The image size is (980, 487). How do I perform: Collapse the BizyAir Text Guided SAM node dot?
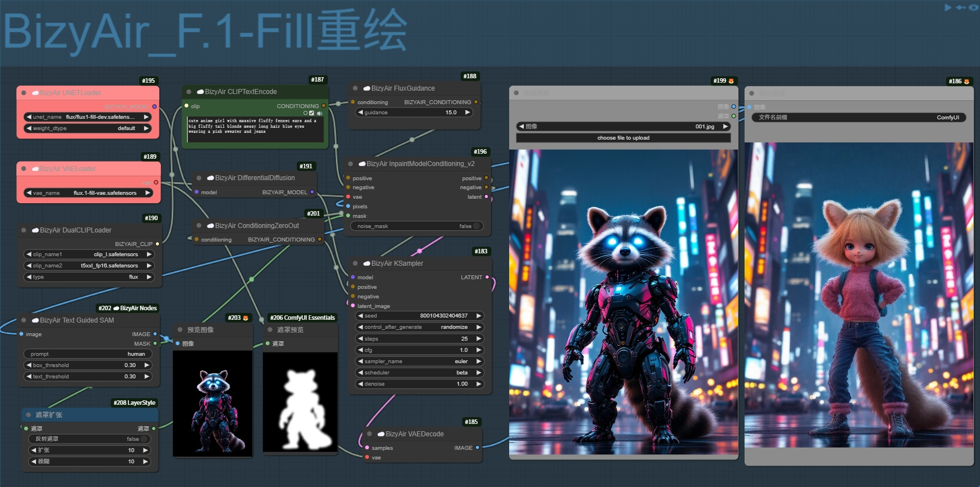[24, 320]
